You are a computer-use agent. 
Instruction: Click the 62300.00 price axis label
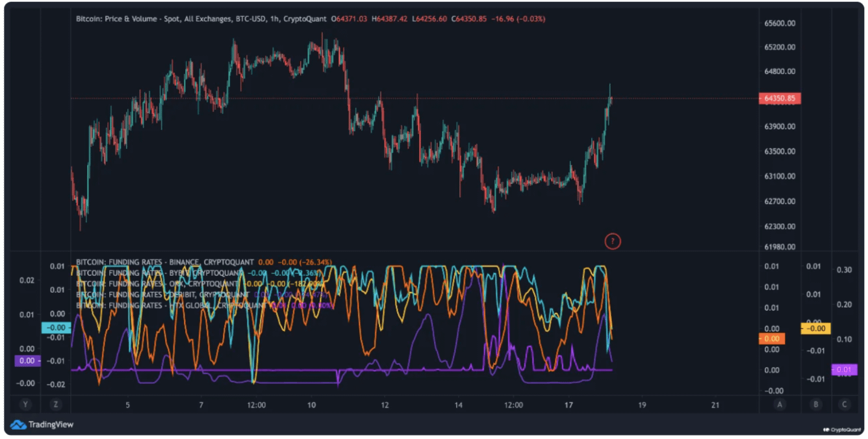click(x=780, y=226)
